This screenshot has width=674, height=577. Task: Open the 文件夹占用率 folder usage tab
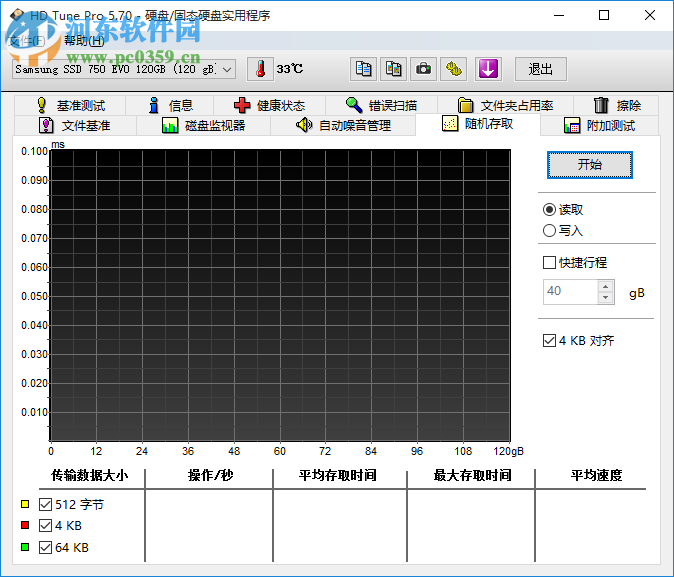505,105
